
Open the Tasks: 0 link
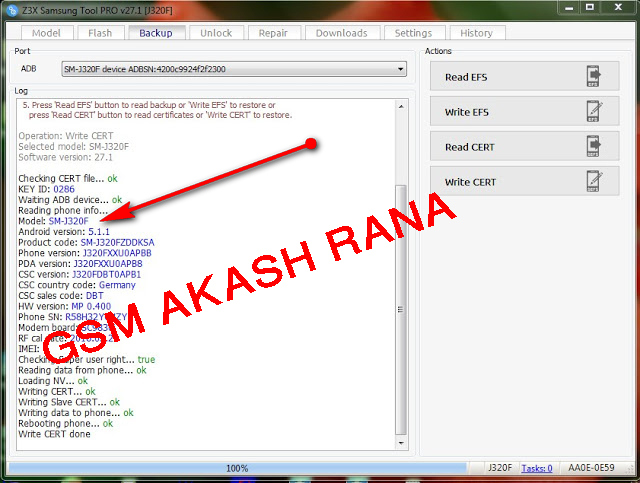(537, 468)
